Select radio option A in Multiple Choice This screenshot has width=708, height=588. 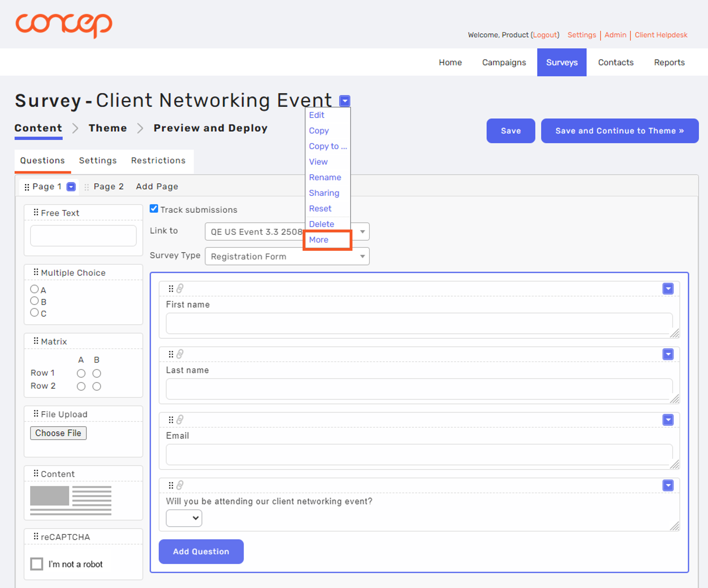click(x=34, y=289)
